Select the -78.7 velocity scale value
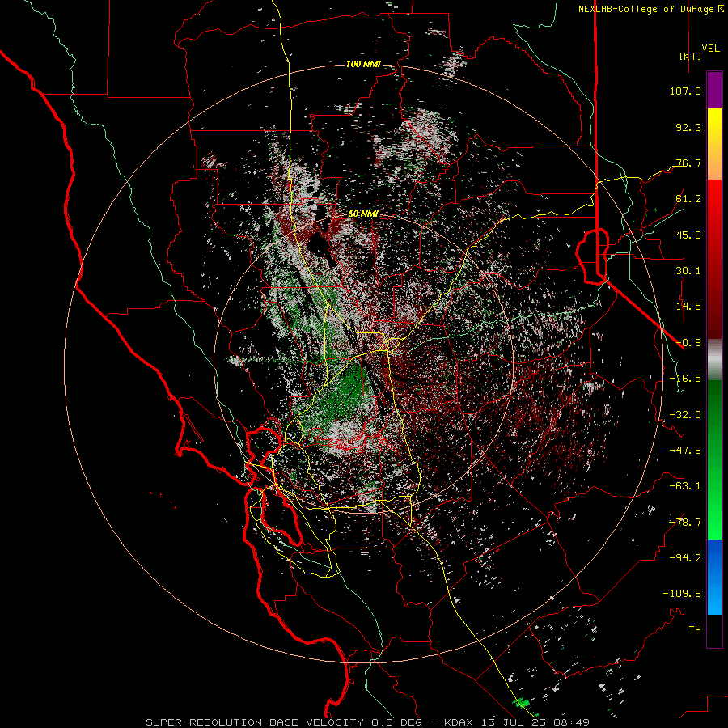This screenshot has width=728, height=728. 685,523
